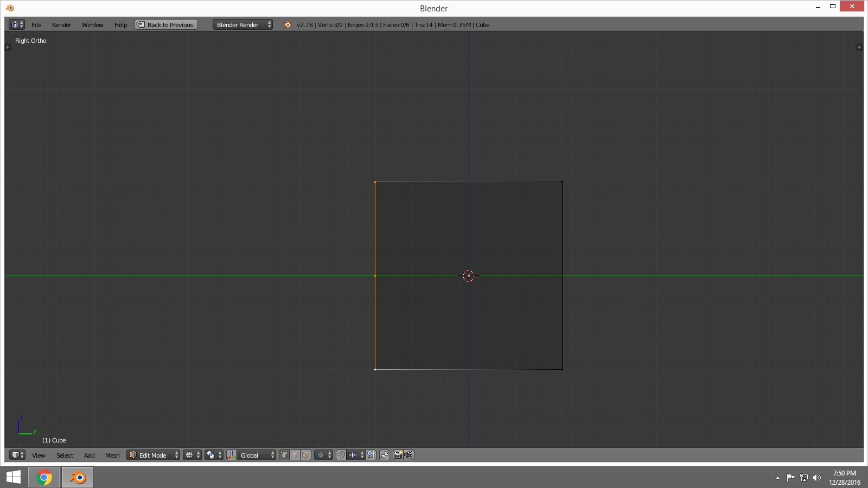The height and width of the screenshot is (488, 868).
Task: Click the bottom-left white vertex
Action: 375,370
